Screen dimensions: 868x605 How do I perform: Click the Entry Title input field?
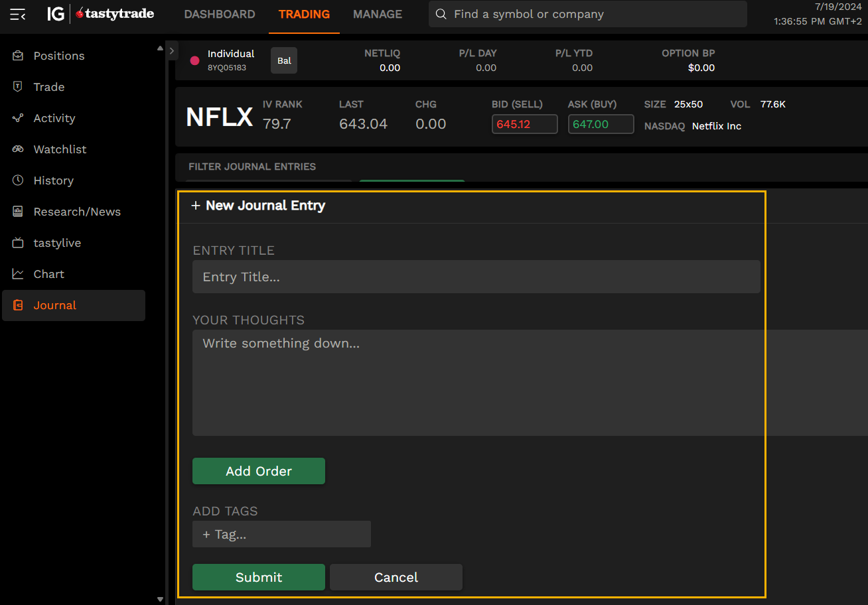pyautogui.click(x=476, y=277)
